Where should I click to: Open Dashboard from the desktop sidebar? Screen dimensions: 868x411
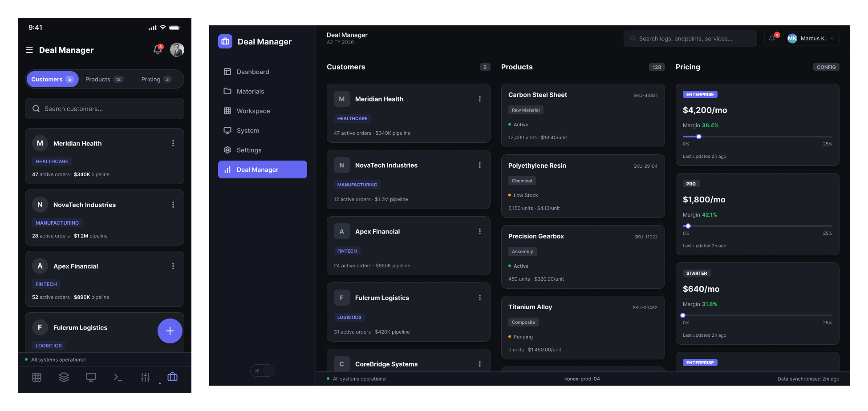[x=263, y=72]
